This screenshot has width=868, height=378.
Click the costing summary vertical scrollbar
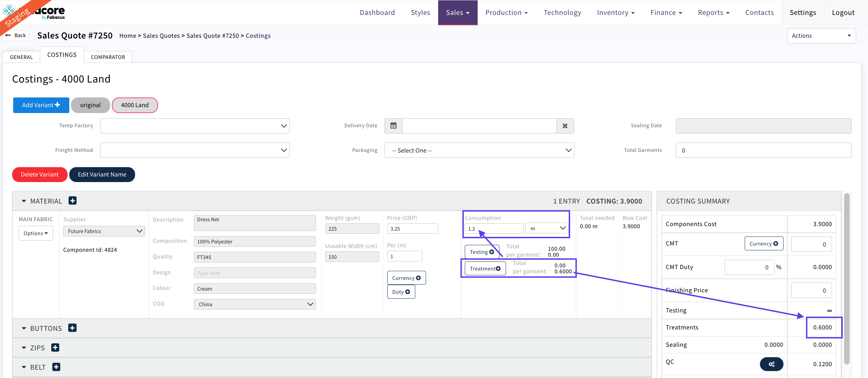point(847,277)
